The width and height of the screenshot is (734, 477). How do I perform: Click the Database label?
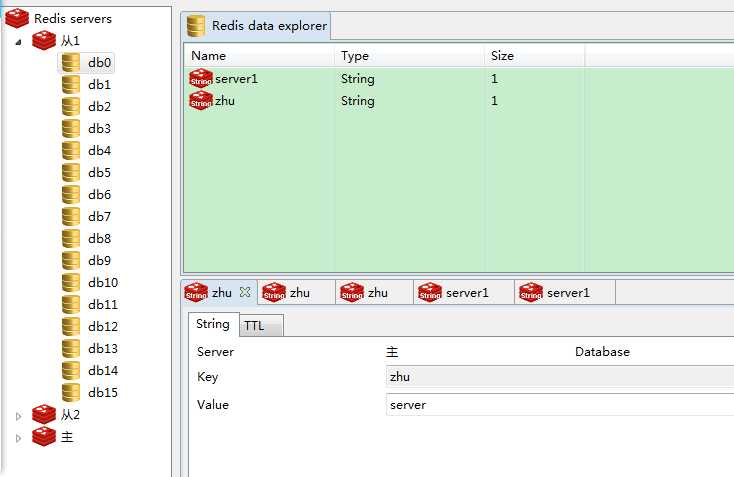pyautogui.click(x=602, y=352)
